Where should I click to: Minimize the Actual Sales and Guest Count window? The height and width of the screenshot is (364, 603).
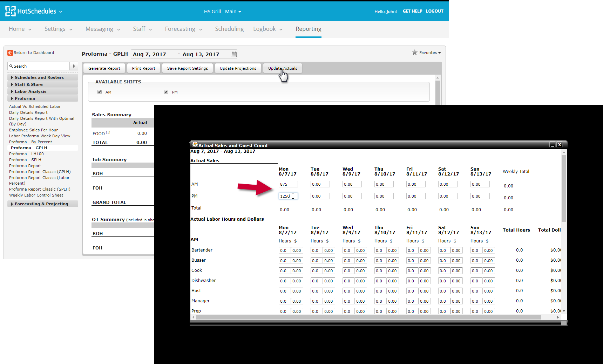(553, 144)
